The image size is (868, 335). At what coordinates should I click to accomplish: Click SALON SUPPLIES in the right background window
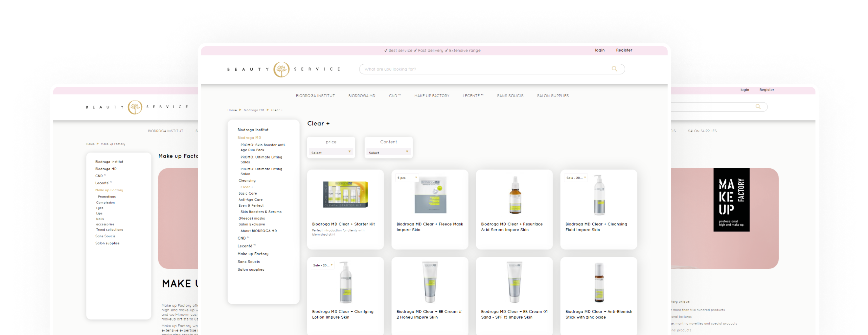702,131
